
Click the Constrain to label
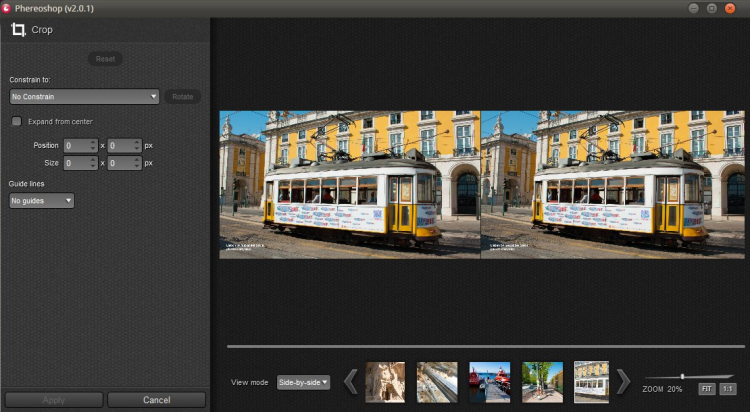30,80
